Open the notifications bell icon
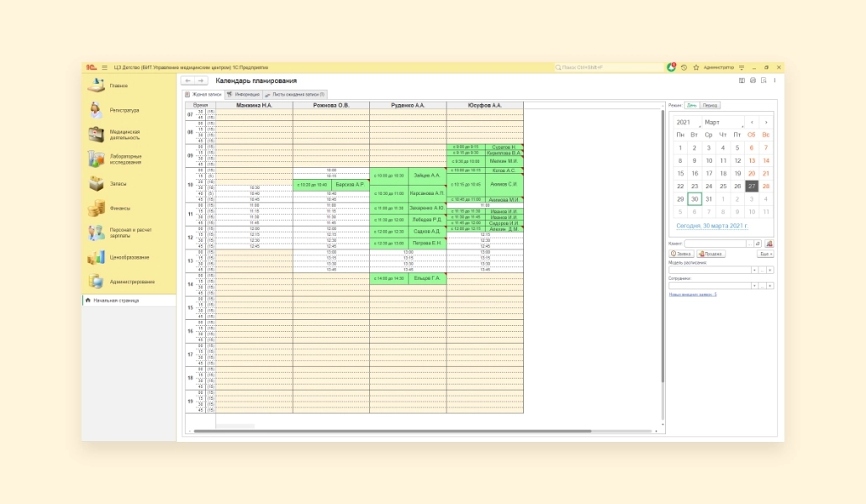The height and width of the screenshot is (504, 866). 671,67
